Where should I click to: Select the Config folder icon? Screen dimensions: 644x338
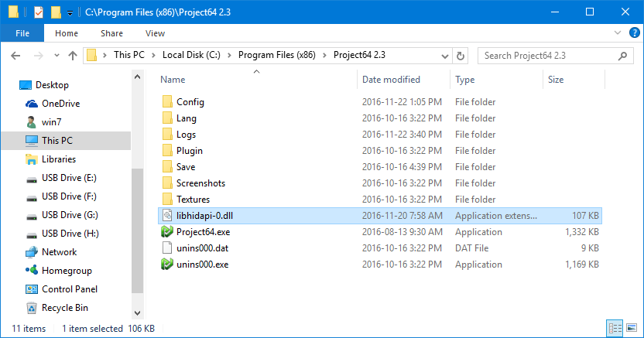click(x=167, y=102)
